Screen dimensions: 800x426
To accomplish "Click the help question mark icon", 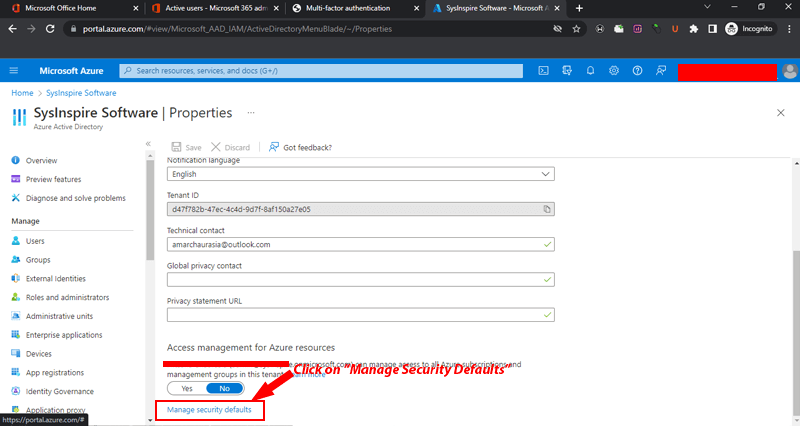I will pyautogui.click(x=637, y=71).
